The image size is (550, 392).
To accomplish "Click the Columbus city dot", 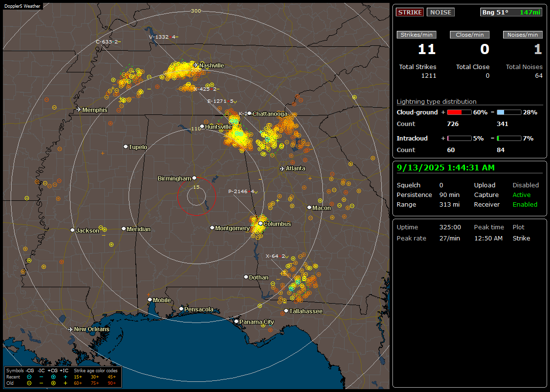I will click(x=261, y=223).
